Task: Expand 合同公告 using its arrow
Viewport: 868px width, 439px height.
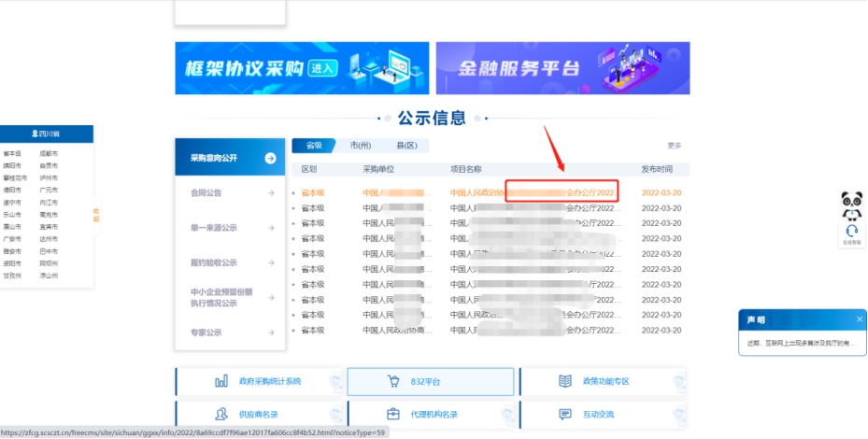Action: tap(270, 193)
